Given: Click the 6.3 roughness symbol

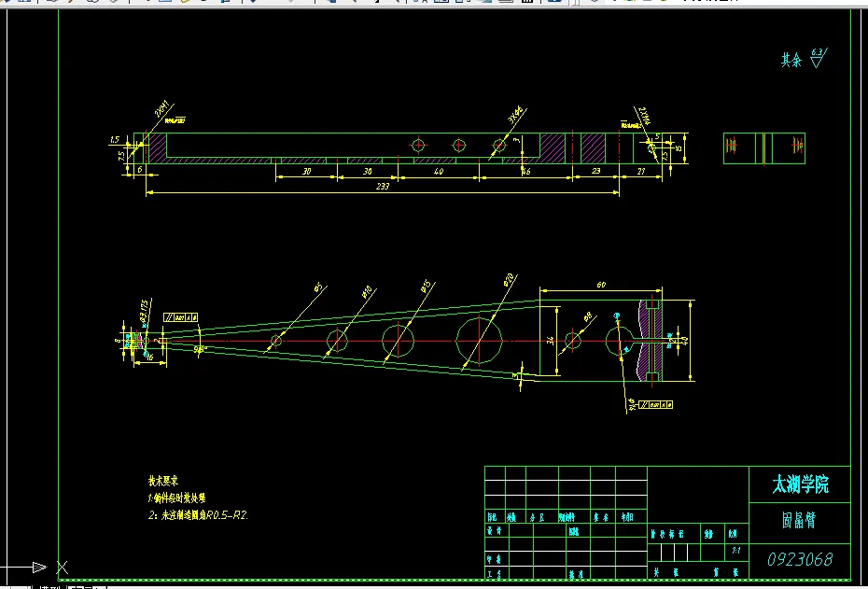Looking at the screenshot, I should coord(819,58).
